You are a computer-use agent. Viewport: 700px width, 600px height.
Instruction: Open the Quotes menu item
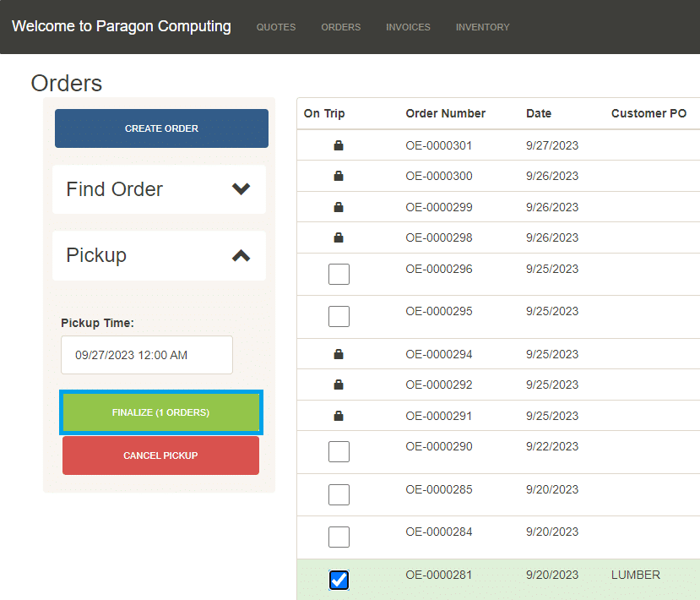pos(276,27)
